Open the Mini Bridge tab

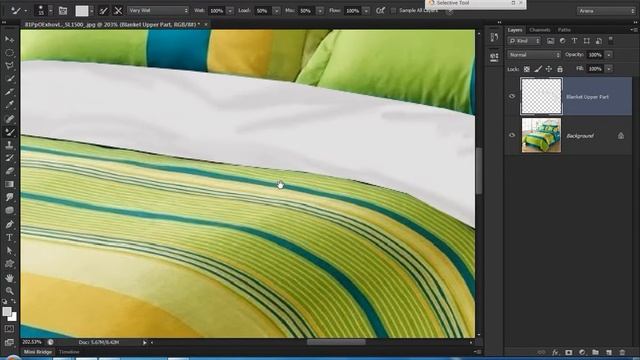pyautogui.click(x=38, y=352)
